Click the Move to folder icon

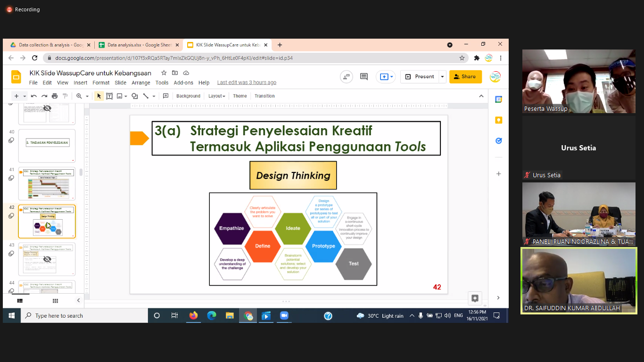[x=175, y=73]
